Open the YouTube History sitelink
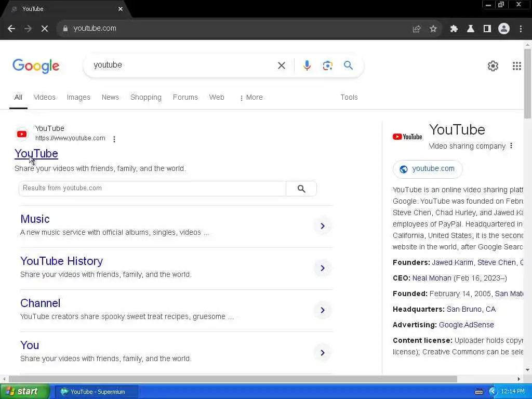Viewport: 532px width, 399px height. [x=61, y=261]
